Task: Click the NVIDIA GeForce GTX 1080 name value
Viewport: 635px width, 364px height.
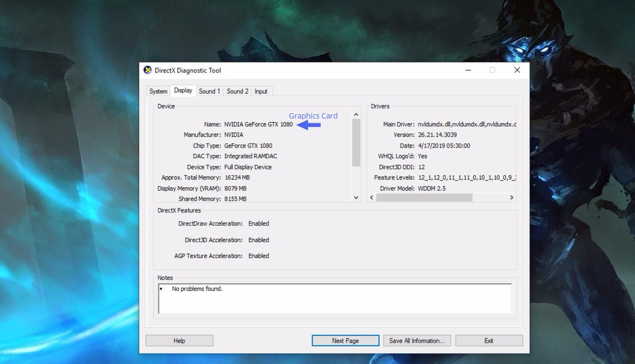Action: (258, 124)
